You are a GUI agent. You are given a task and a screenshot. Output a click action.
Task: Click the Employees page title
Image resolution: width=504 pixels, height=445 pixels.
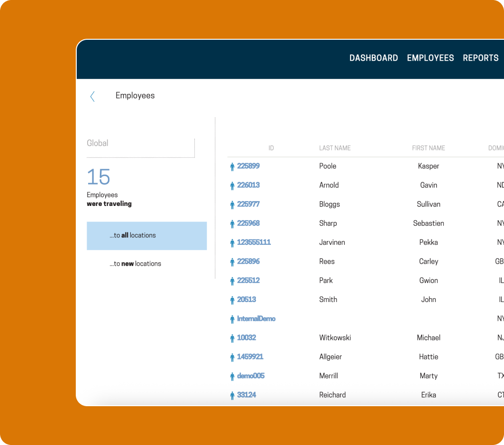click(135, 96)
